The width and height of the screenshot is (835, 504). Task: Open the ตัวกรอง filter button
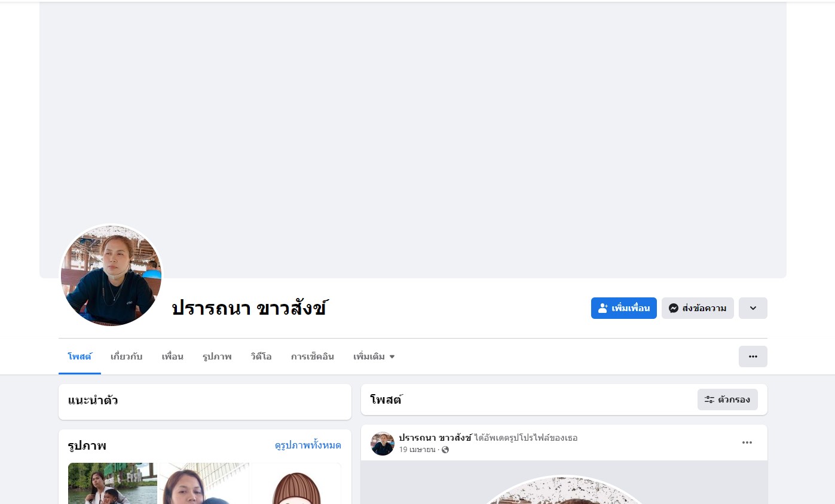point(727,399)
